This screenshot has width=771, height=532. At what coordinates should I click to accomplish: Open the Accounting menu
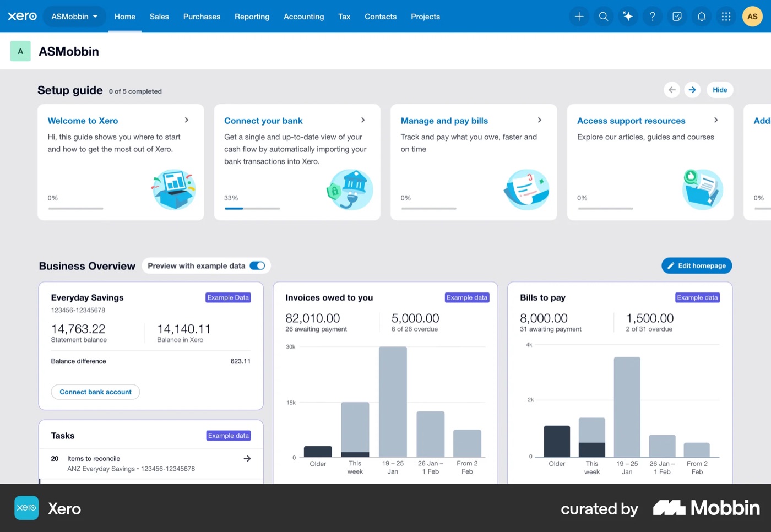click(304, 17)
